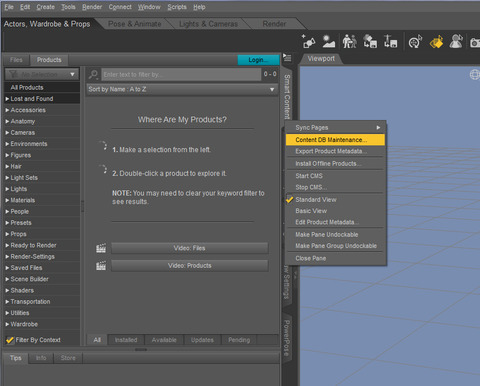The width and height of the screenshot is (480, 386).
Task: Open the Smart Content side pane tab
Action: tap(287, 97)
